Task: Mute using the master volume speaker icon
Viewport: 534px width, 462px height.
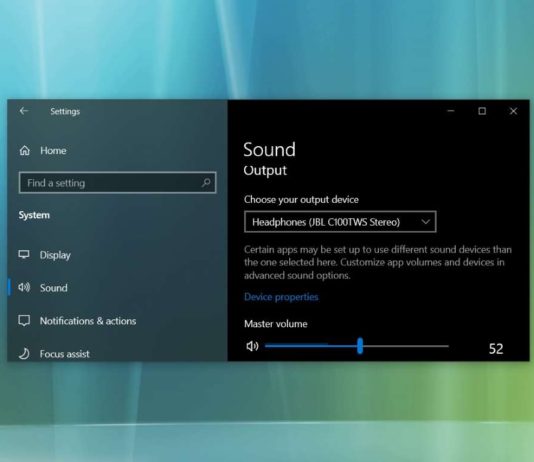Action: click(252, 346)
